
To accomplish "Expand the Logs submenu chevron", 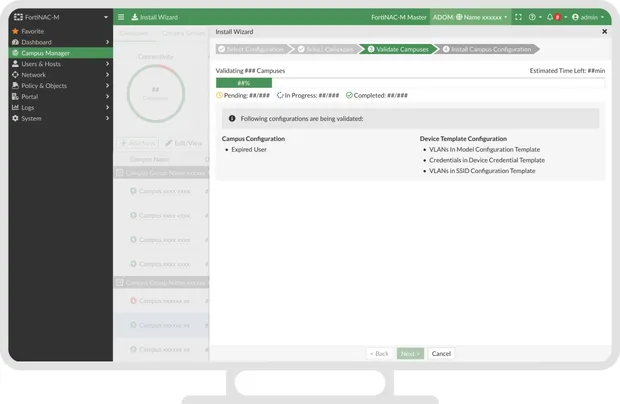I will [x=107, y=107].
